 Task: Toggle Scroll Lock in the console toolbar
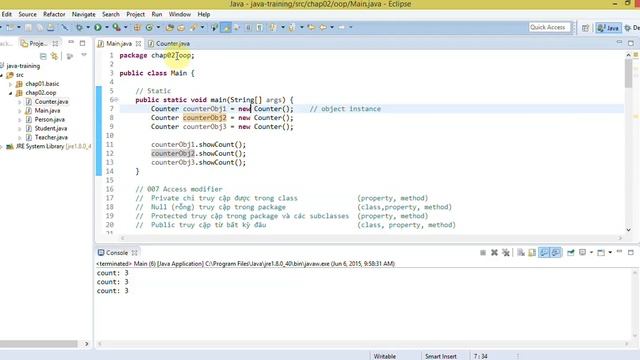point(532,253)
